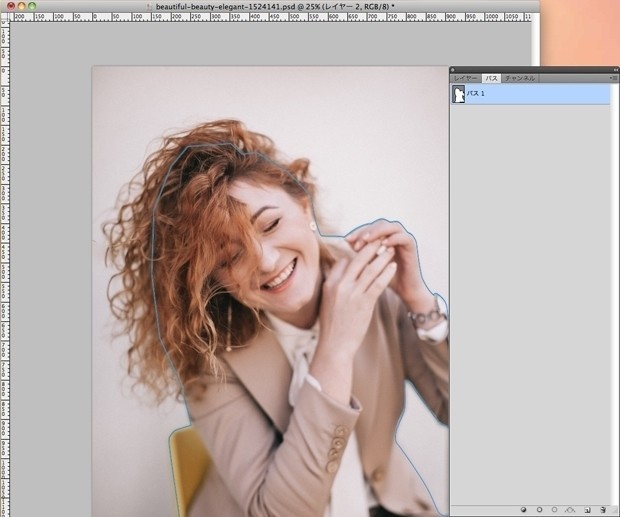Switch to the レイヤー (Layers) tab
The width and height of the screenshot is (620, 517).
[465, 78]
